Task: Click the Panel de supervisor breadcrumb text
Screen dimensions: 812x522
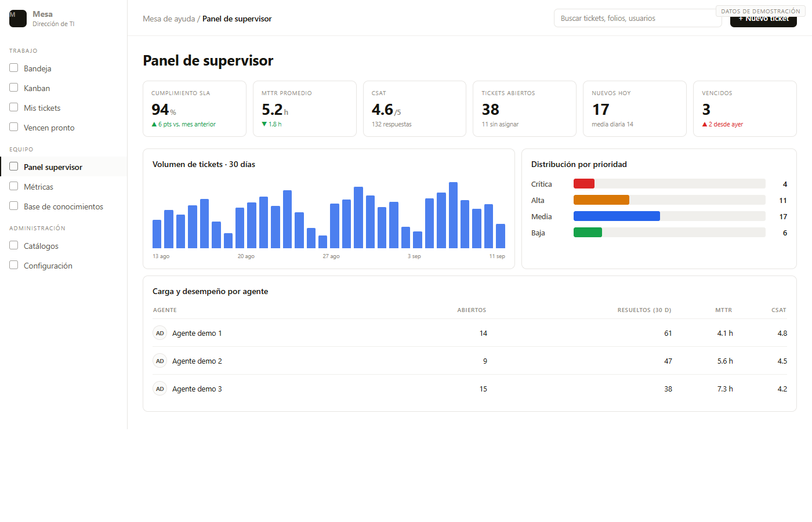Action: pos(237,19)
